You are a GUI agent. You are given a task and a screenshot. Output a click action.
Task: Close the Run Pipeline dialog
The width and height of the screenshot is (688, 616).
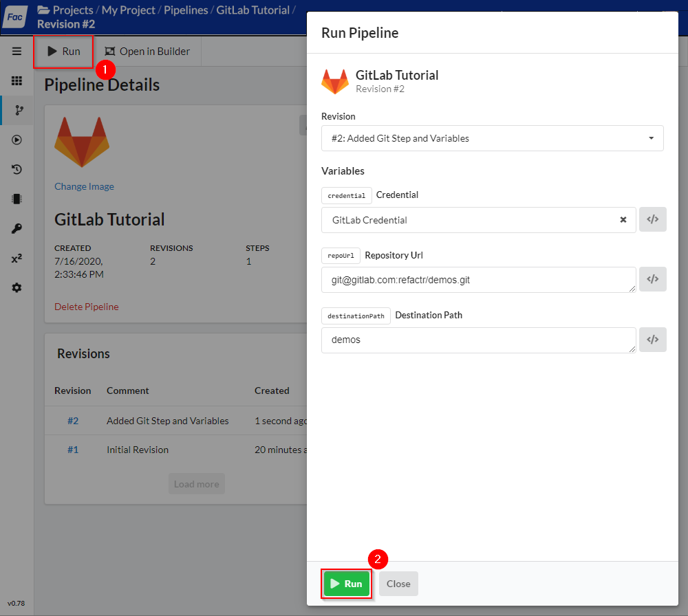(x=398, y=584)
